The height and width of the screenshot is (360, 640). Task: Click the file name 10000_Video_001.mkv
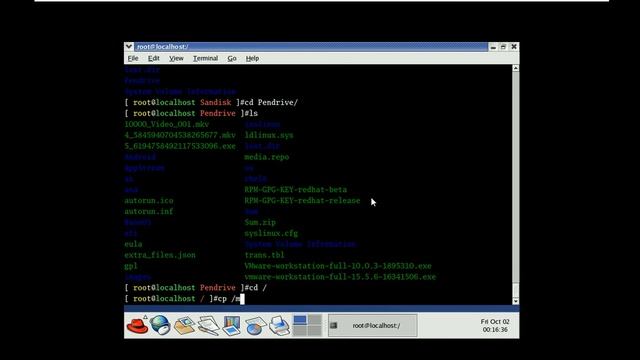tap(167, 124)
